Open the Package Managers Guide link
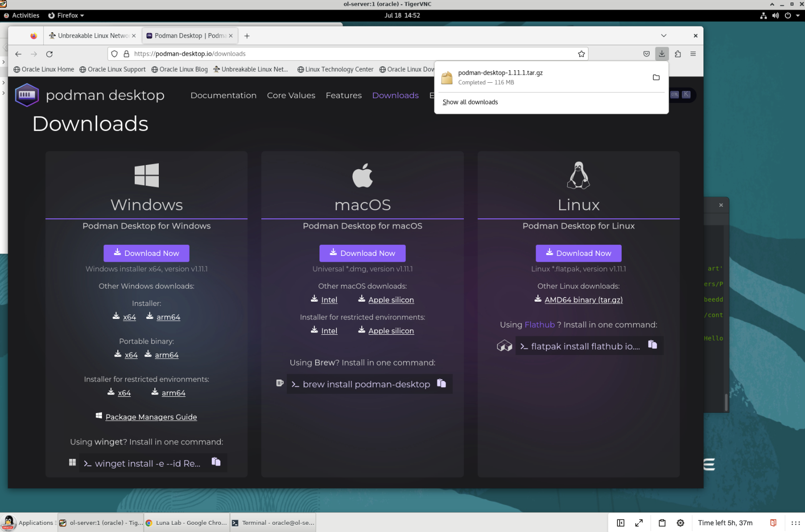 pyautogui.click(x=151, y=417)
